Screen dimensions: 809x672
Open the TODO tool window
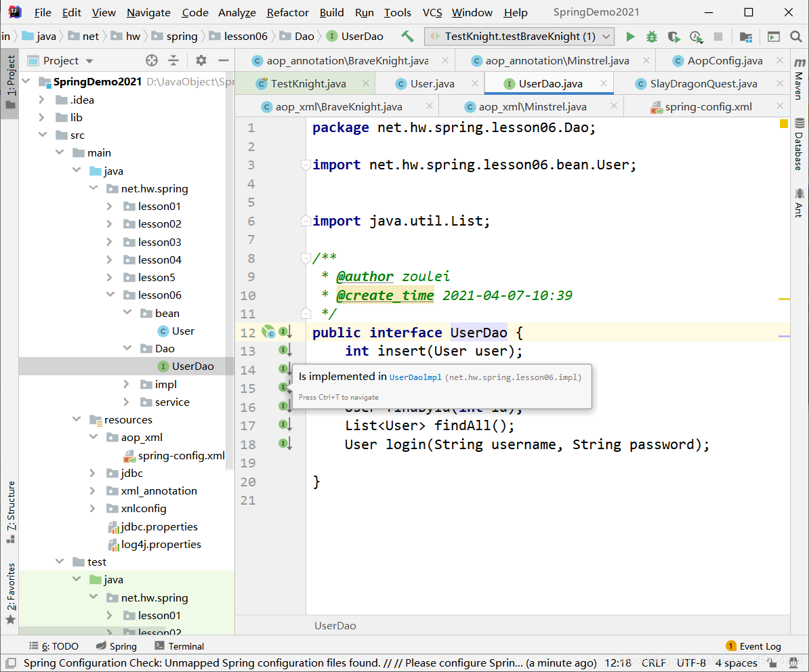click(x=54, y=646)
